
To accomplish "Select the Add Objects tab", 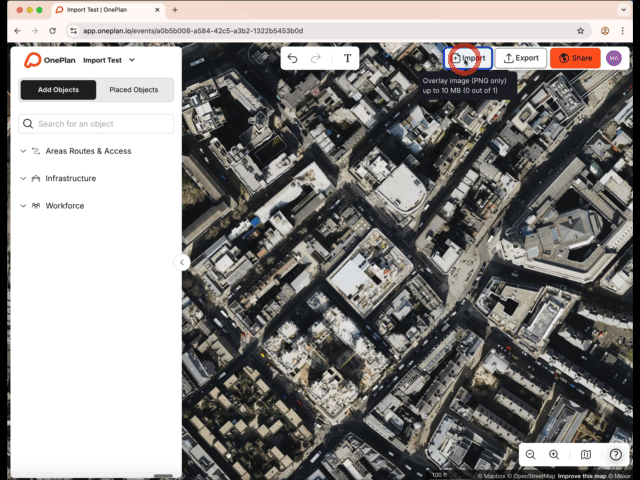I will point(58,90).
